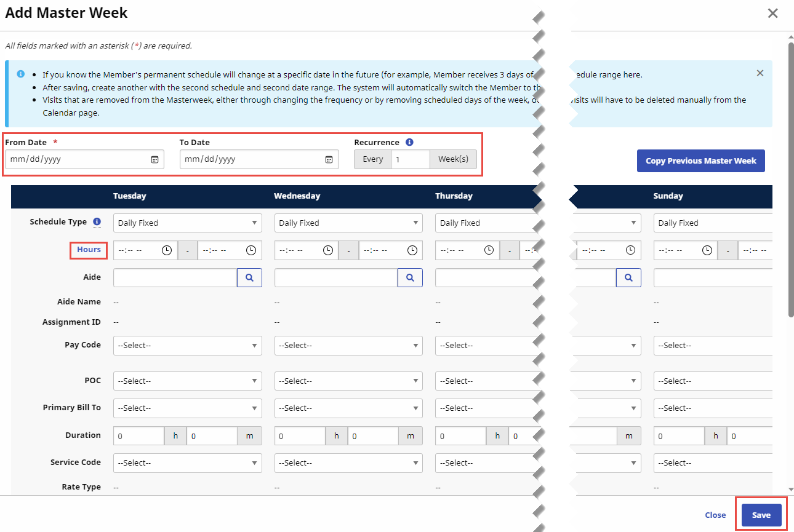
Task: Open the To Date calendar picker icon
Action: click(329, 159)
